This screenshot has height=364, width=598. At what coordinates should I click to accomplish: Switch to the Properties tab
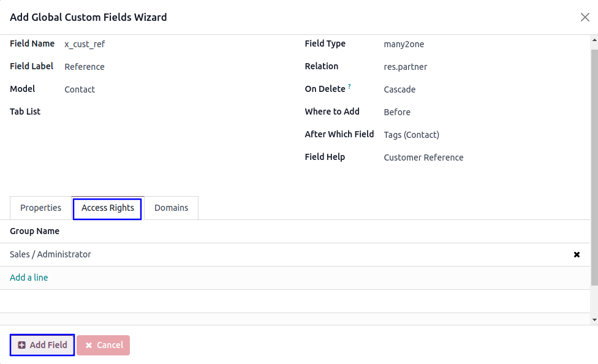[40, 208]
